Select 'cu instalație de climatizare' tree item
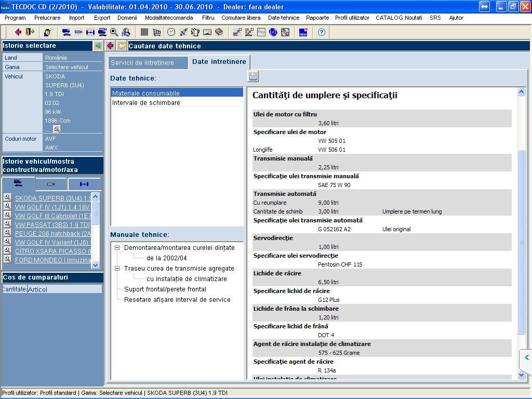 (187, 279)
